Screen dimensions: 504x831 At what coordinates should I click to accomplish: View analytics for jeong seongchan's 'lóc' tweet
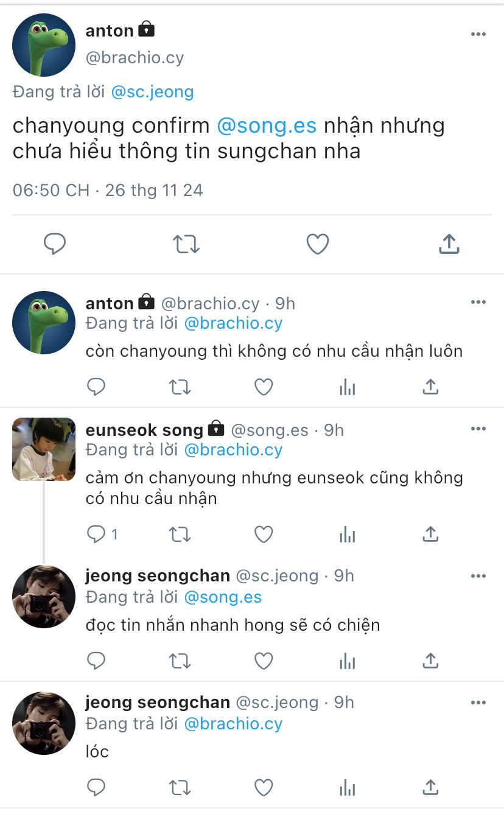click(x=347, y=788)
